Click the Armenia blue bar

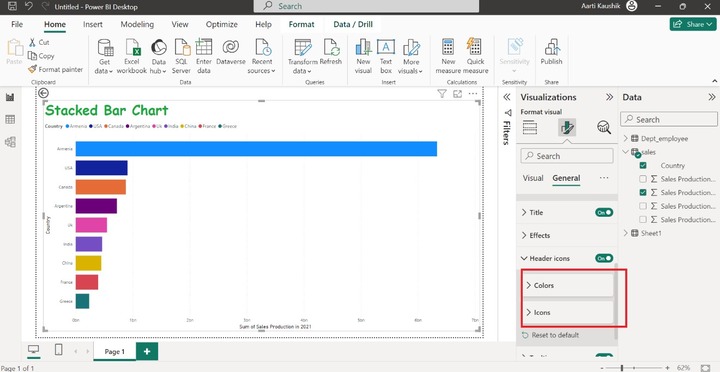(256, 149)
